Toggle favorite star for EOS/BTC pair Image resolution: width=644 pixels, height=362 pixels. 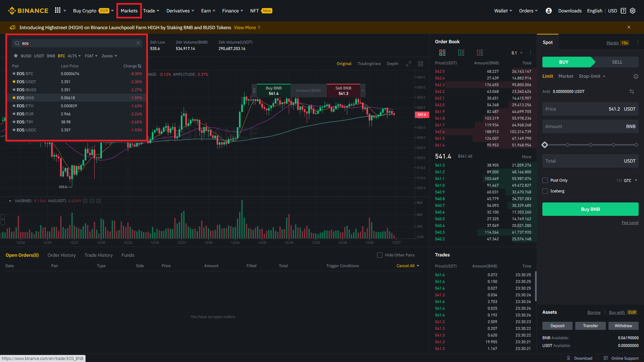(14, 74)
